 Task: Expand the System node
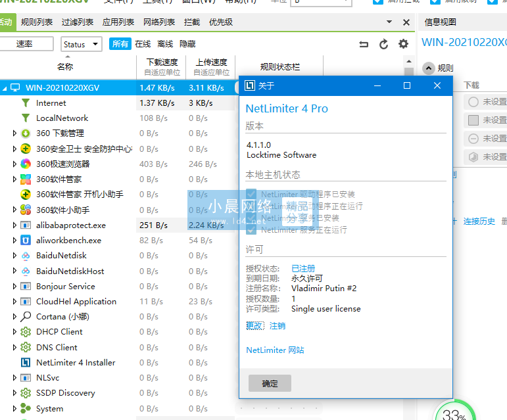[x=14, y=408]
